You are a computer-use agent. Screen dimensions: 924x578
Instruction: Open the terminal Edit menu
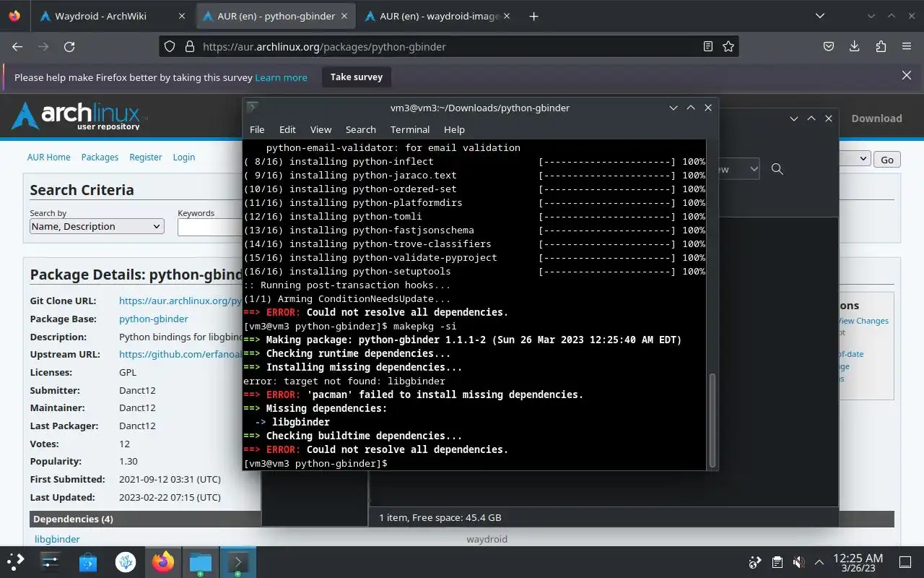tap(287, 129)
